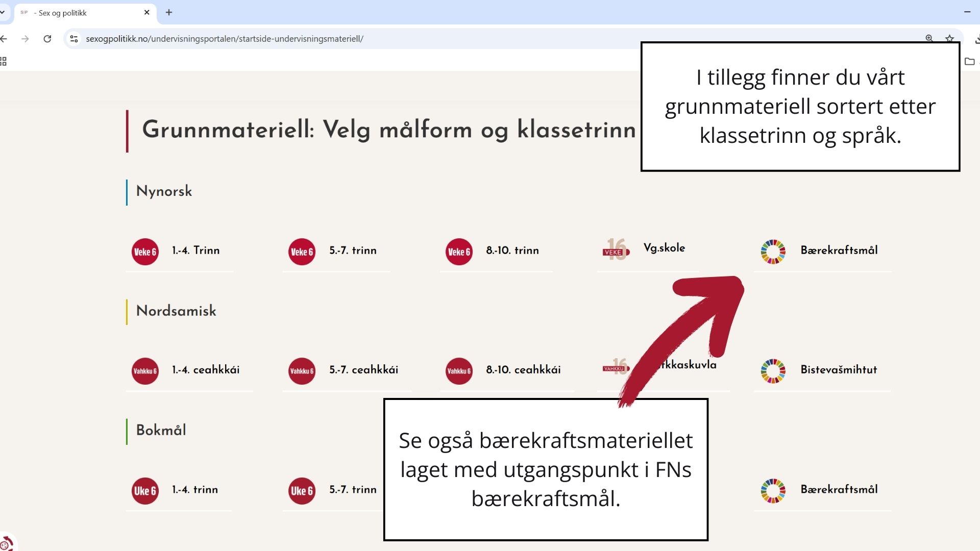
Task: Bookmark this page with the star icon
Action: [949, 38]
